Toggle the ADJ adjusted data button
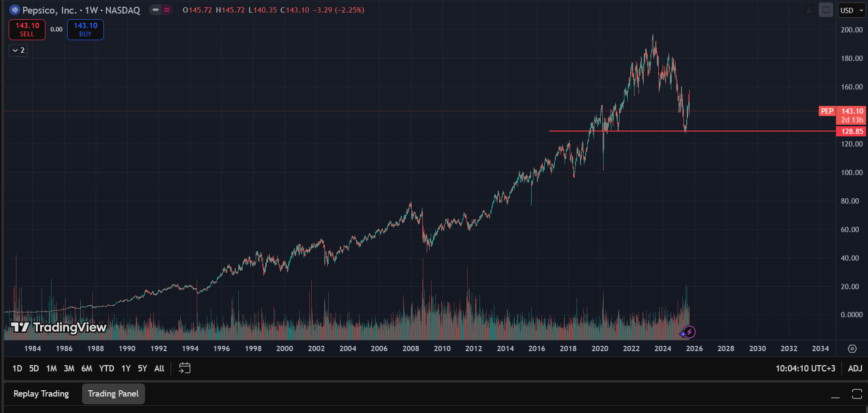This screenshot has height=413, width=868. pyautogui.click(x=855, y=369)
